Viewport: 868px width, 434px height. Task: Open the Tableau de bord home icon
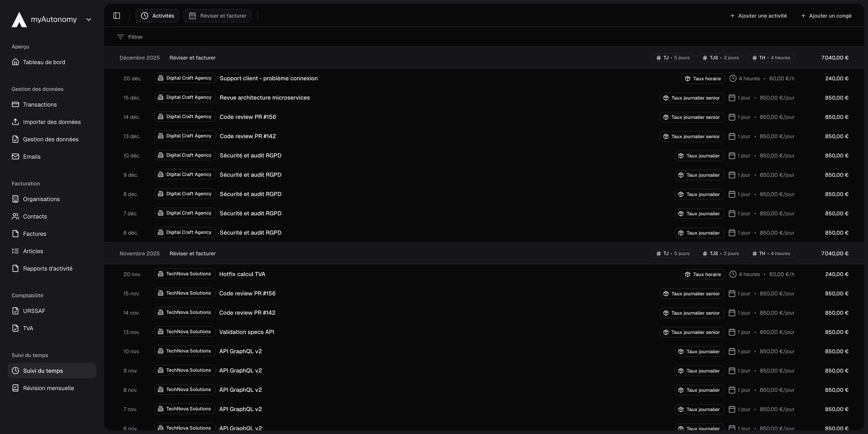pos(15,62)
